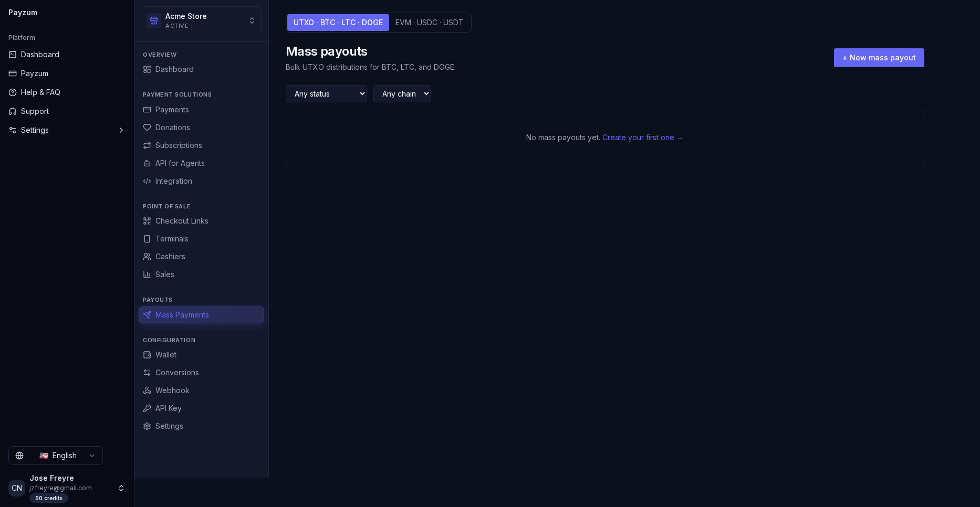The image size is (980, 507).
Task: Open Help & FAQ page
Action: (x=67, y=92)
